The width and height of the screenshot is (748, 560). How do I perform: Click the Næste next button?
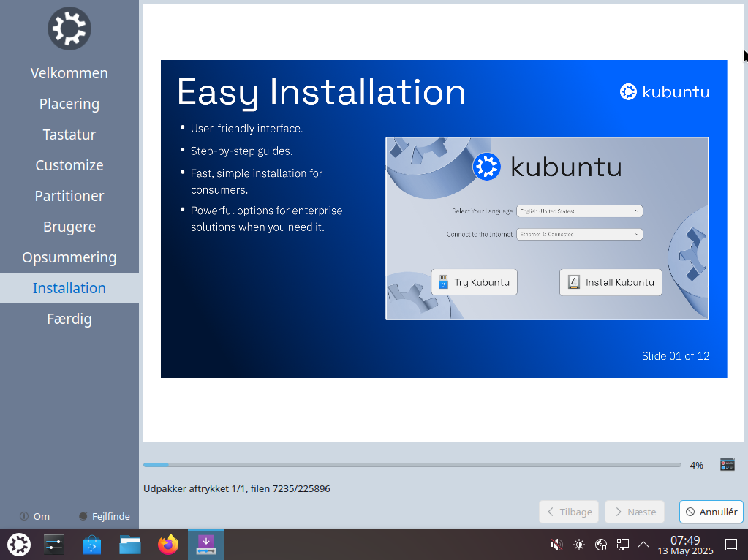coord(635,512)
